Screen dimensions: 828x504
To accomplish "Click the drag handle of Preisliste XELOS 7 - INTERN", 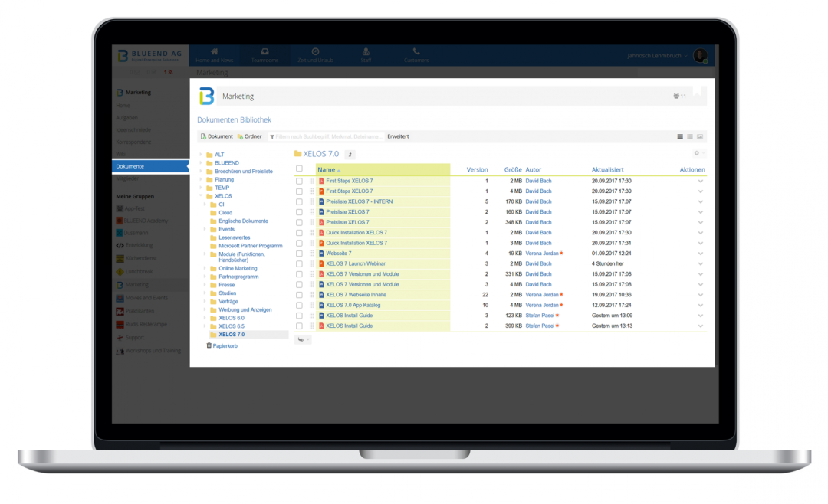I will (x=311, y=201).
